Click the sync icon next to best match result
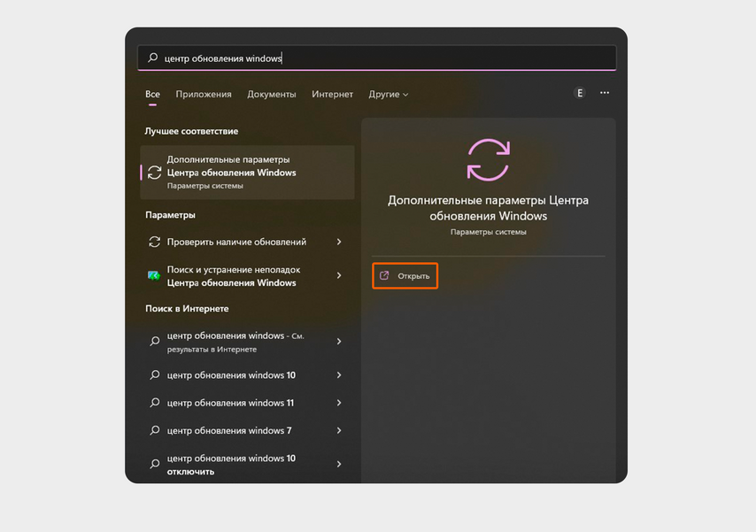The height and width of the screenshot is (532, 756). click(x=154, y=173)
